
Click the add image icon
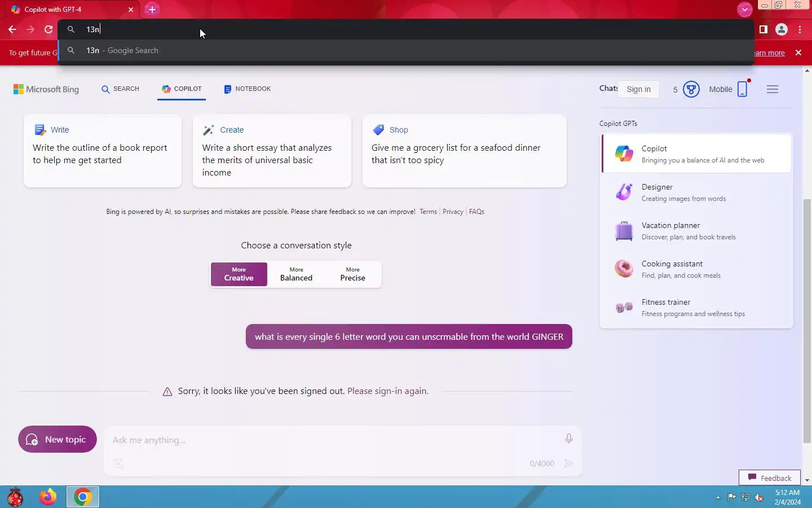(118, 463)
